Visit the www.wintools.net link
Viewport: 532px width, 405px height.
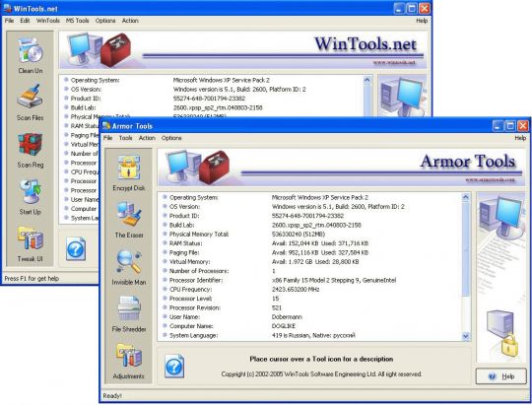394,62
